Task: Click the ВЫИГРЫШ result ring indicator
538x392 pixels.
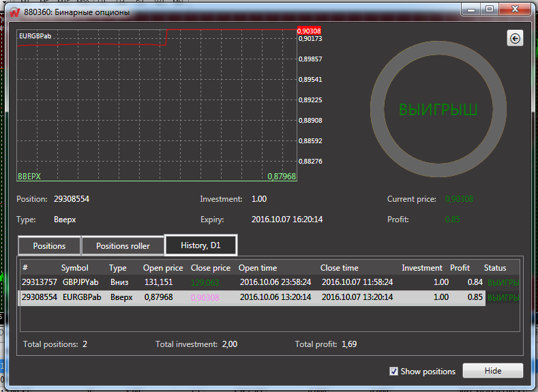Action: point(438,110)
